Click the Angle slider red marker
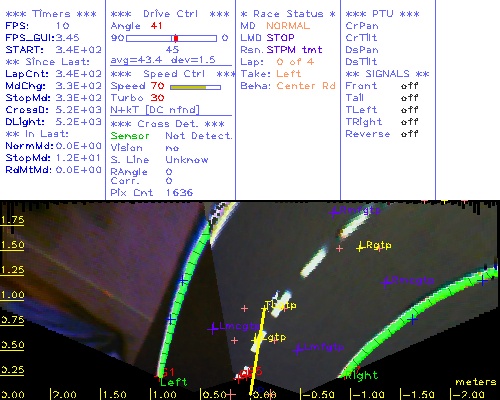 [x=176, y=38]
